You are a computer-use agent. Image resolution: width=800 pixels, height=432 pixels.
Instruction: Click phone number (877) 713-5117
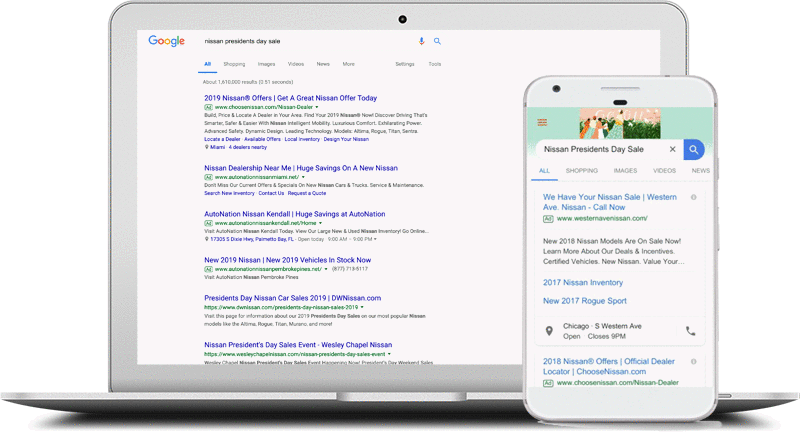point(349,269)
